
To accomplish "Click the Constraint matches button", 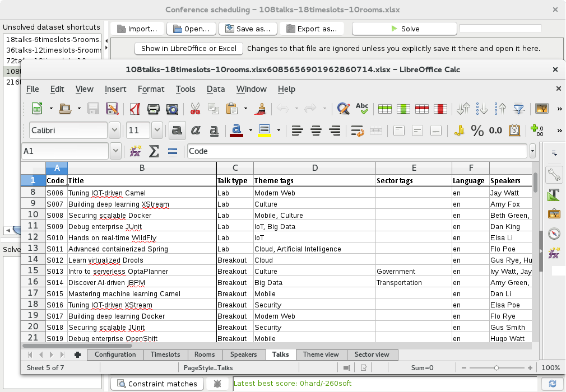I will tap(157, 384).
